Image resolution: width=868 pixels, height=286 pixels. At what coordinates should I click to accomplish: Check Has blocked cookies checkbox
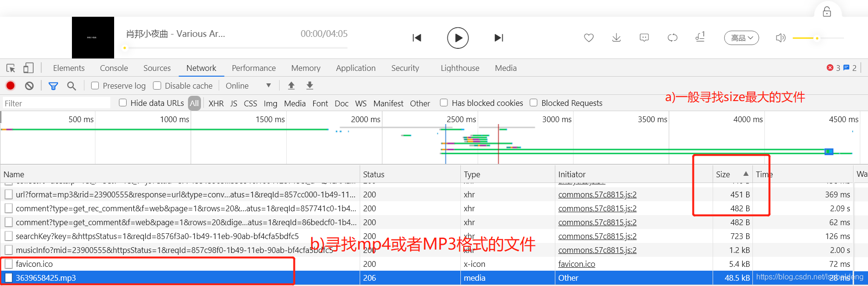444,103
